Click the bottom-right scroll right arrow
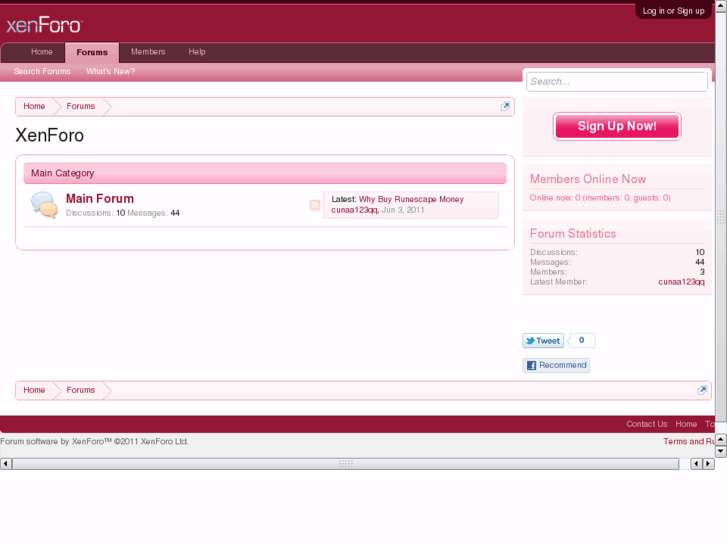 coord(708,463)
